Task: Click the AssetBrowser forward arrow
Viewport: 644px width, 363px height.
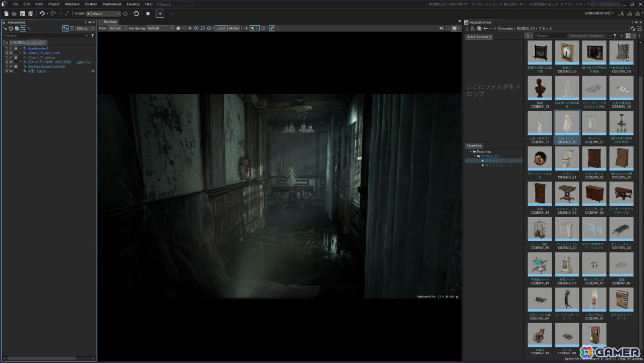Action: coord(494,28)
